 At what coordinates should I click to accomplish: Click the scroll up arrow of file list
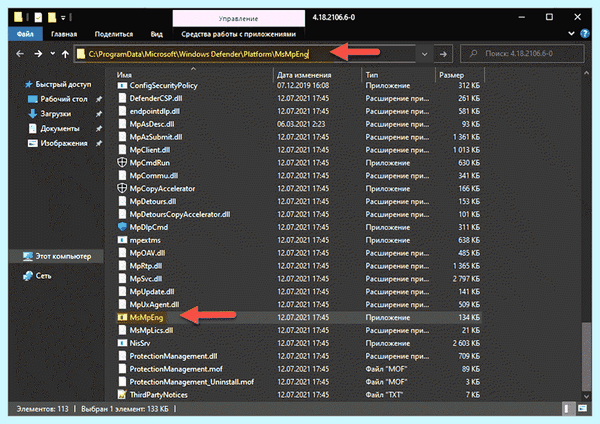(586, 73)
